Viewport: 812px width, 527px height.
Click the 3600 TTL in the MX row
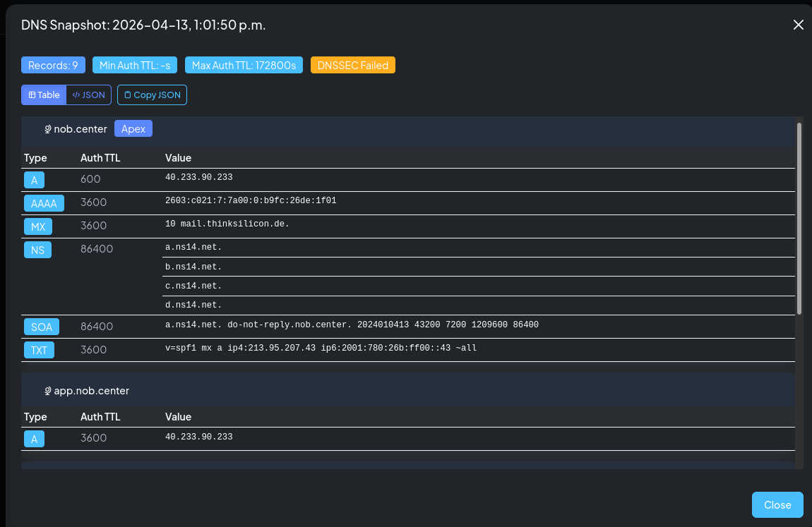pyautogui.click(x=94, y=226)
